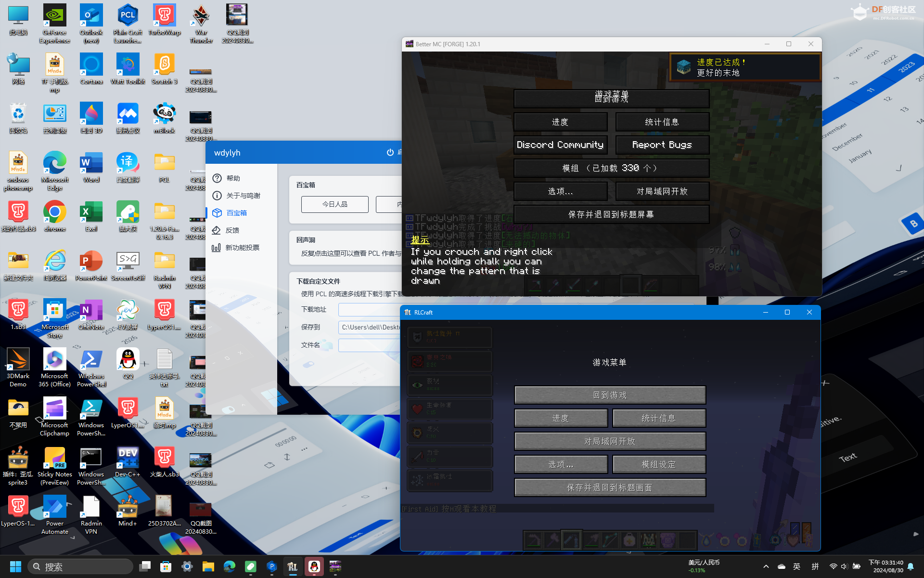Switch input method via 英 tray indicator
This screenshot has width=924, height=578.
pos(797,566)
